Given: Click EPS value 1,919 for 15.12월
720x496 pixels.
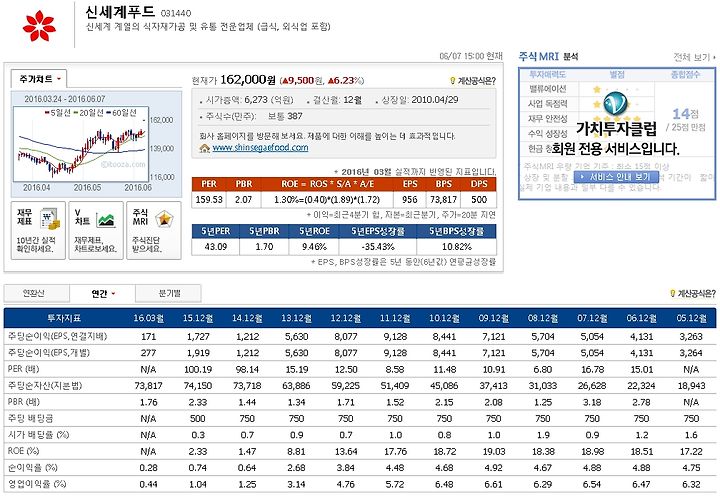Looking at the screenshot, I should click(198, 353).
